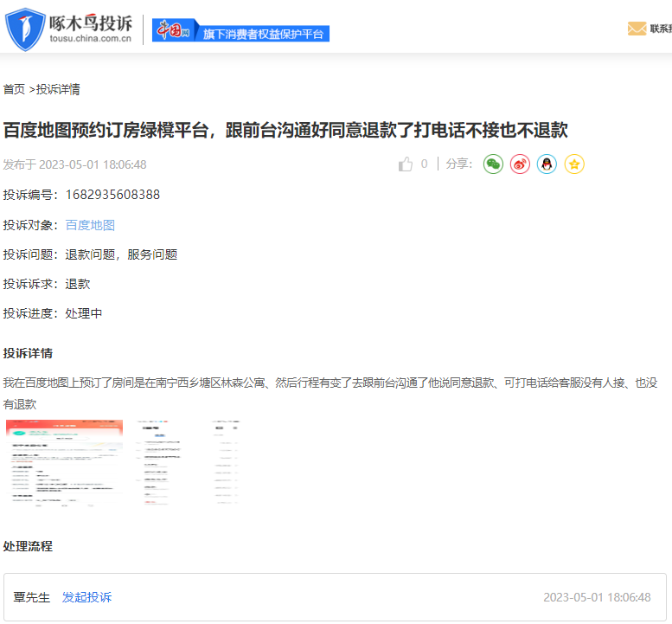Share the complaint via WeChat icon
Screen dimensions: 672x624
coord(493,164)
